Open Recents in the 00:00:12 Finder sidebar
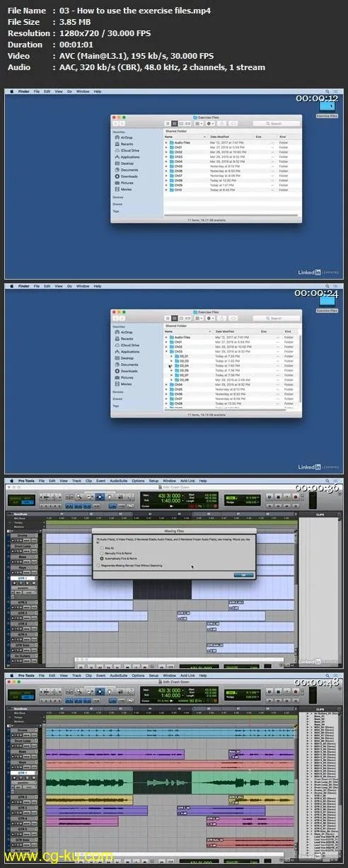 click(125, 144)
